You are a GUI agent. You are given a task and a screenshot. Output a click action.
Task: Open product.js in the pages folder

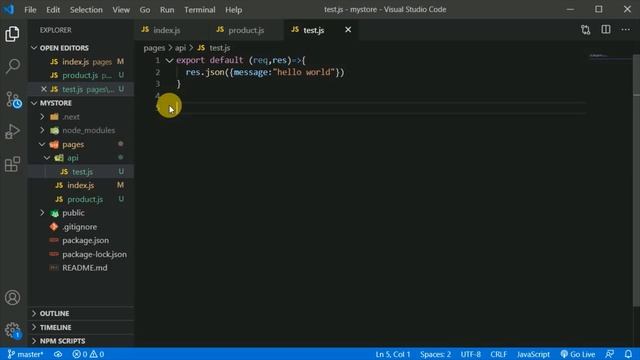[x=81, y=199]
